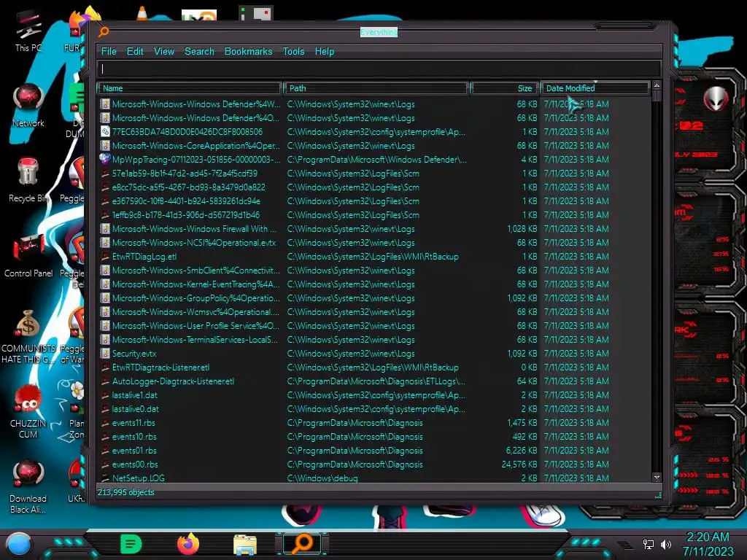Click icon of NetSetup.LOG row
747x560 pixels.
pyautogui.click(x=105, y=477)
